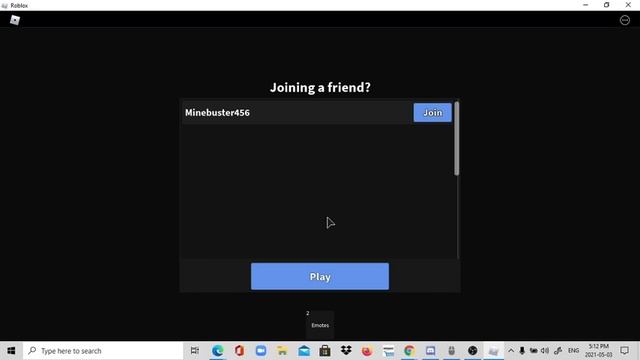Open Dropbox from the taskbar

click(346, 351)
